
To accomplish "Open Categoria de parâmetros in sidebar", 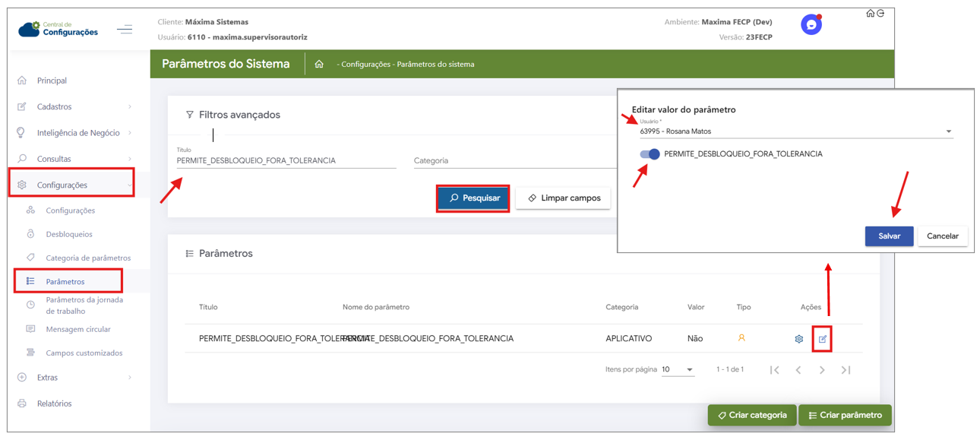I will pos(88,258).
